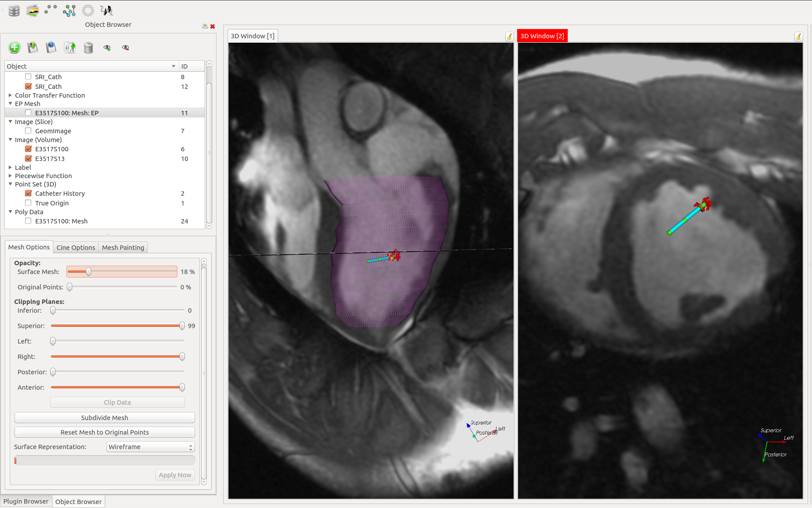The width and height of the screenshot is (812, 508).
Task: Uncheck the E3517S100 volume checkbox
Action: (x=28, y=149)
